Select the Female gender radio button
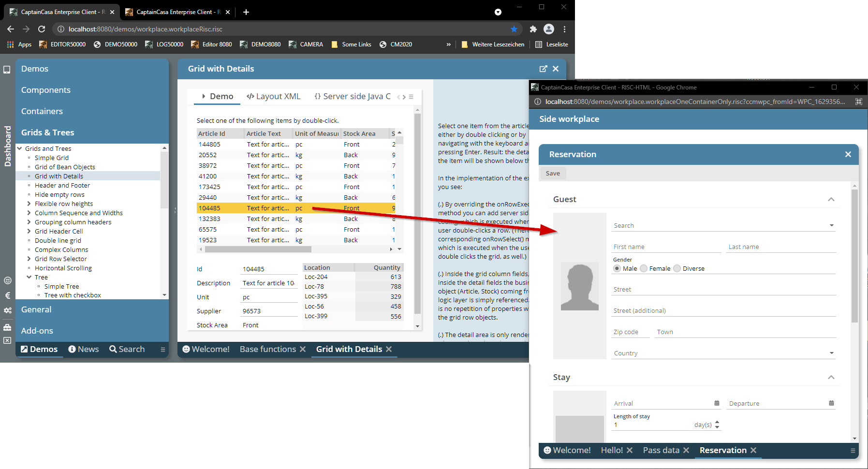This screenshot has width=868, height=469. [x=644, y=268]
